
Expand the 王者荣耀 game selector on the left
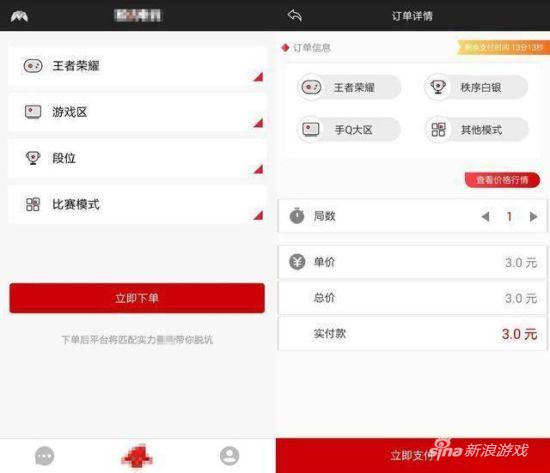(x=137, y=66)
